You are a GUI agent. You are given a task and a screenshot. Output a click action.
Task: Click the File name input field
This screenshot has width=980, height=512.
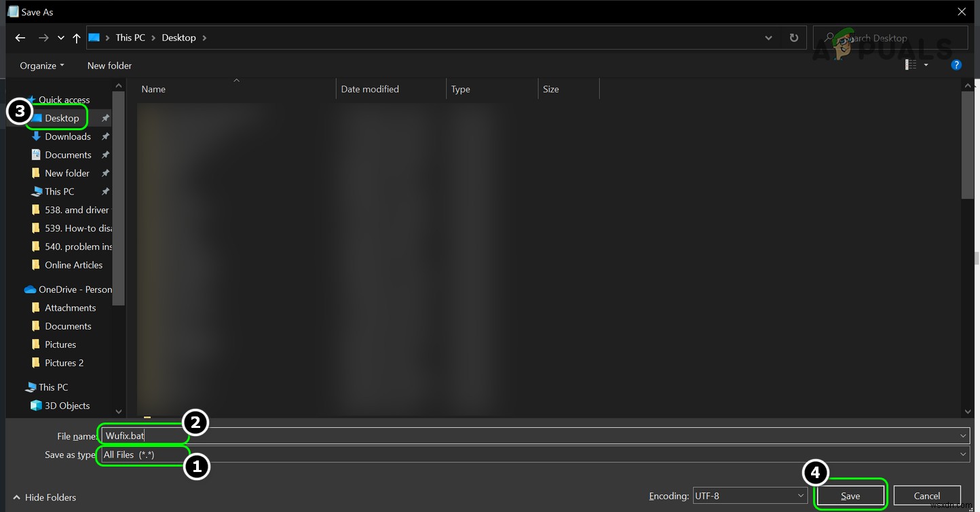[x=535, y=436]
